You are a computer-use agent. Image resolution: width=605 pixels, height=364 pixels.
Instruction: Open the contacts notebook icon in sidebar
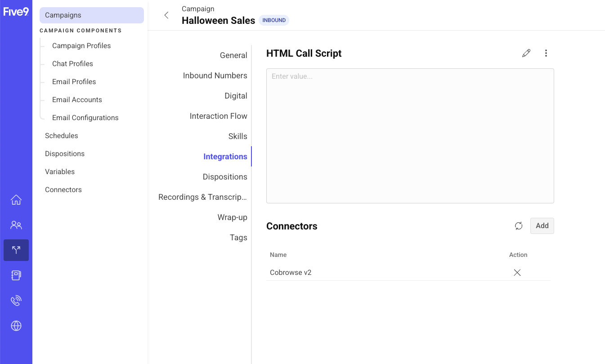pyautogui.click(x=16, y=275)
